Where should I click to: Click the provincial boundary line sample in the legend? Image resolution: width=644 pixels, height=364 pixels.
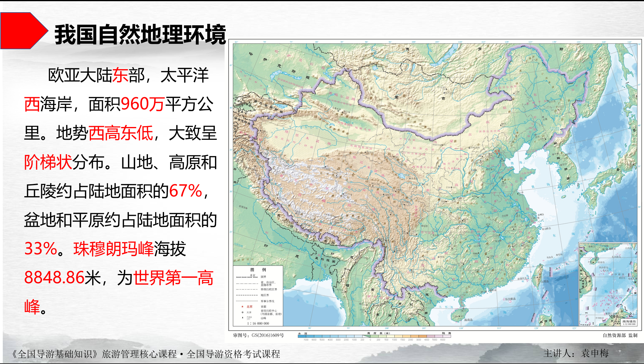247,283
